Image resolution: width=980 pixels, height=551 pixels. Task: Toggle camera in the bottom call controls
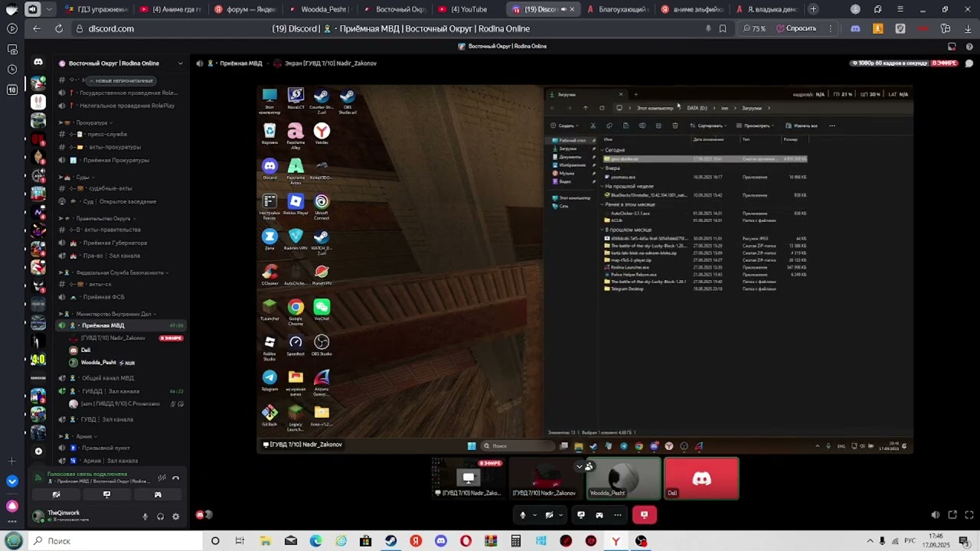click(549, 515)
